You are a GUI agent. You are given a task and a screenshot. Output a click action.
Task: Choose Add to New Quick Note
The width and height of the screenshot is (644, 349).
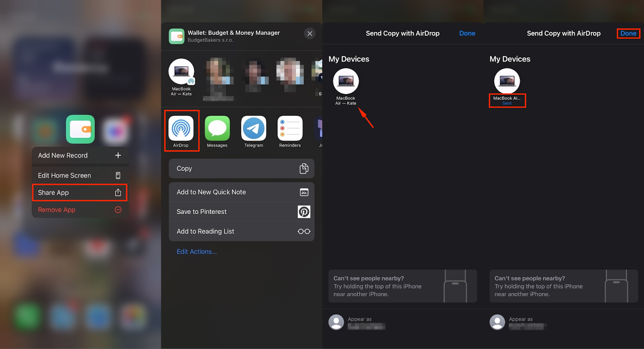coord(242,192)
